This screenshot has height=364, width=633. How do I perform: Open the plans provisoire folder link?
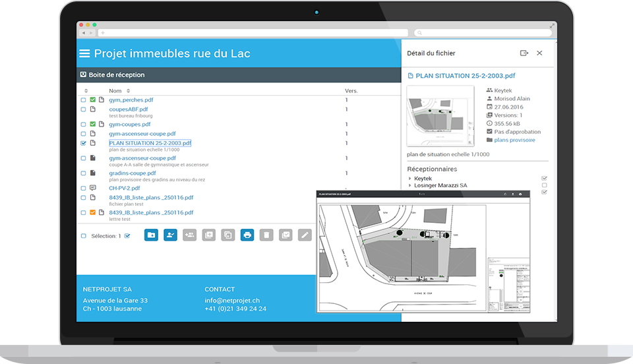[x=514, y=140]
